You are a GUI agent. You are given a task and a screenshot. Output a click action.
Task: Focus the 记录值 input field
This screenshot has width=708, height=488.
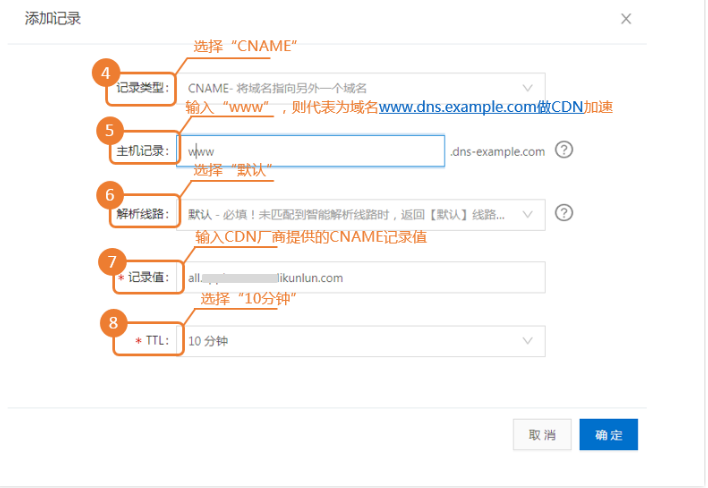click(360, 278)
